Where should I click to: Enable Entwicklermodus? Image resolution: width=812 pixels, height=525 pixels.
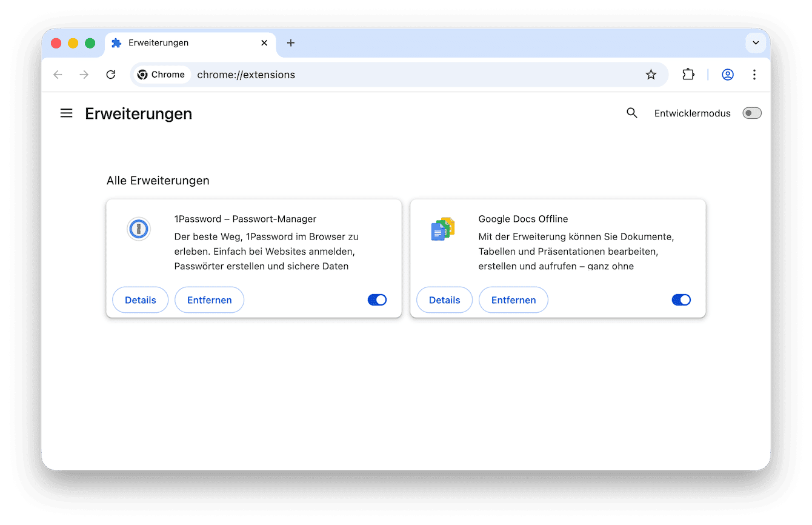point(751,113)
